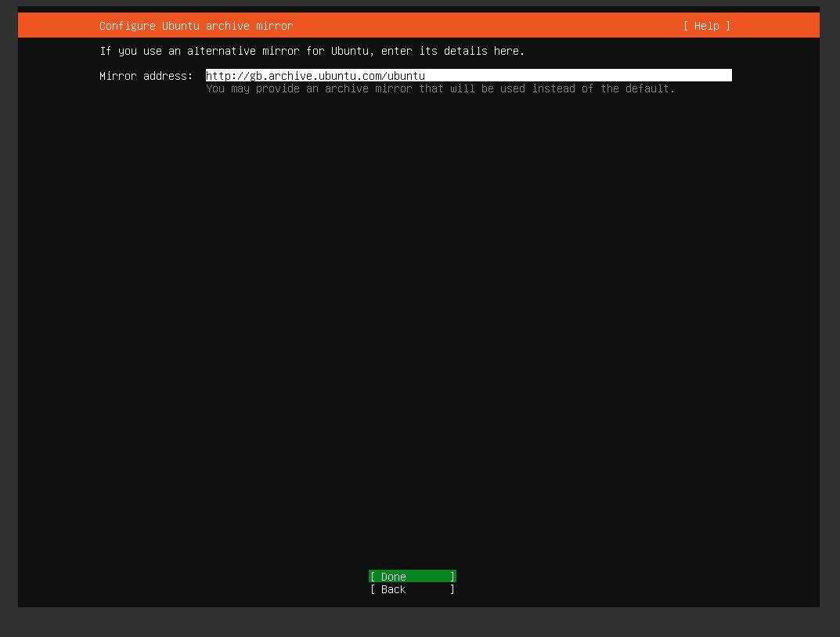Image resolution: width=840 pixels, height=637 pixels.
Task: Click the alternative mirror instruction line
Action: click(x=312, y=51)
